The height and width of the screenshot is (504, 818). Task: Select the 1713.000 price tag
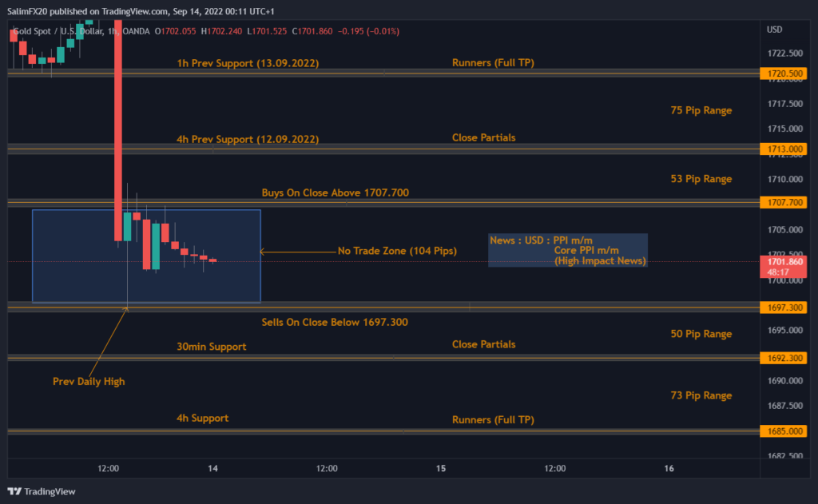(783, 149)
